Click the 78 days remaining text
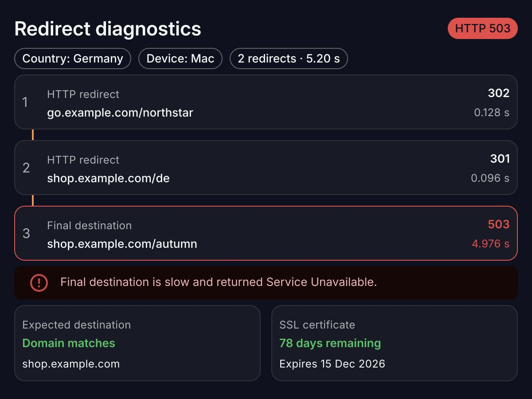This screenshot has width=532, height=399. 330,343
